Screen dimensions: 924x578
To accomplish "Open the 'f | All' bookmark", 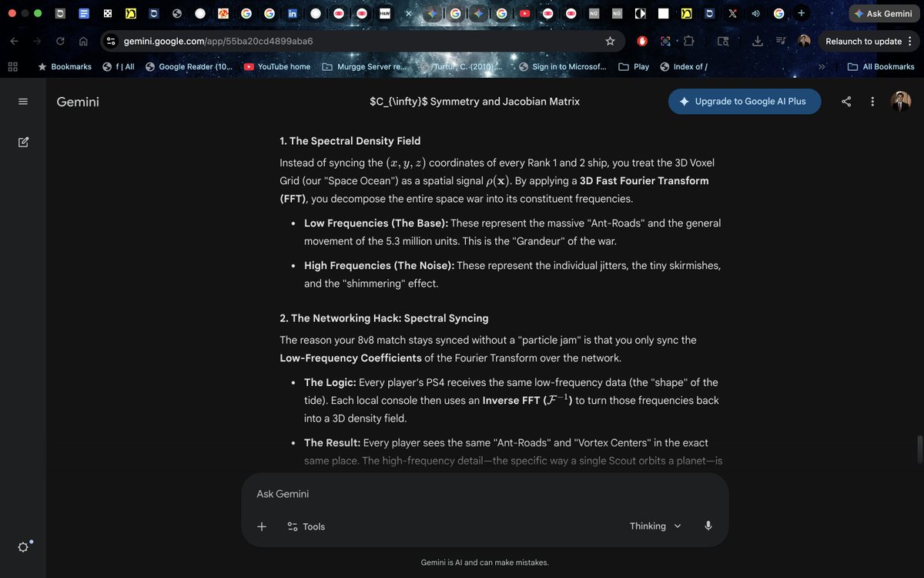I will pyautogui.click(x=119, y=67).
